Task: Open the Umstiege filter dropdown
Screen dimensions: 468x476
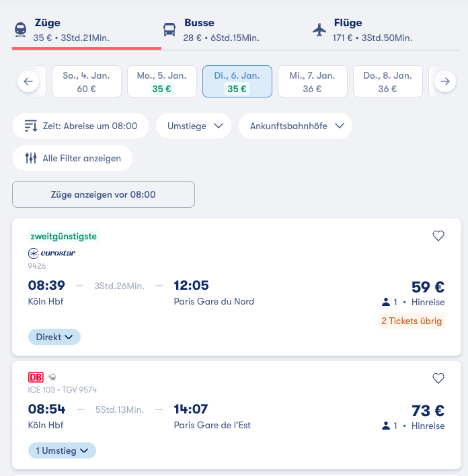Action: pyautogui.click(x=194, y=126)
